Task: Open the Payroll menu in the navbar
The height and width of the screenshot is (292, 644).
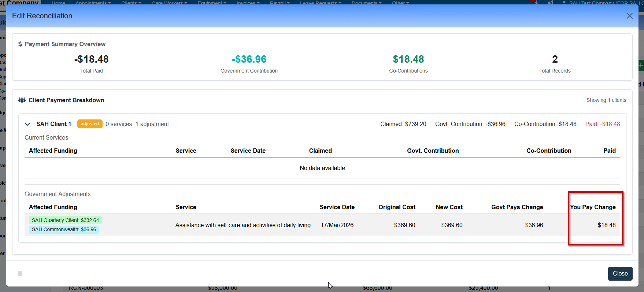Action: point(280,3)
